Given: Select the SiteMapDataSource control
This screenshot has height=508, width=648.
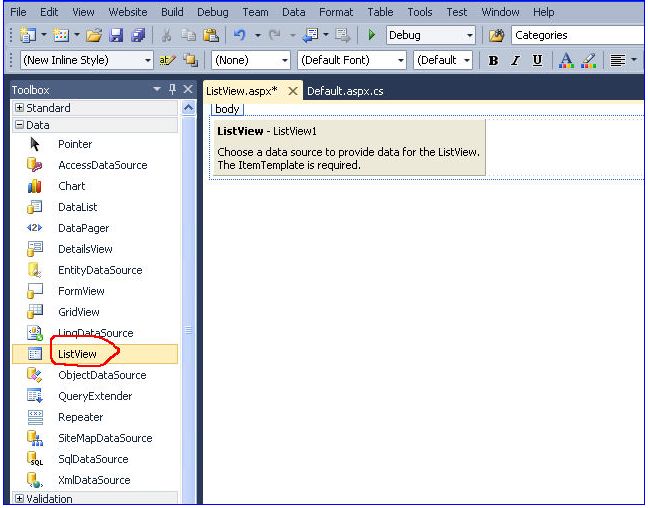Looking at the screenshot, I should (x=95, y=438).
